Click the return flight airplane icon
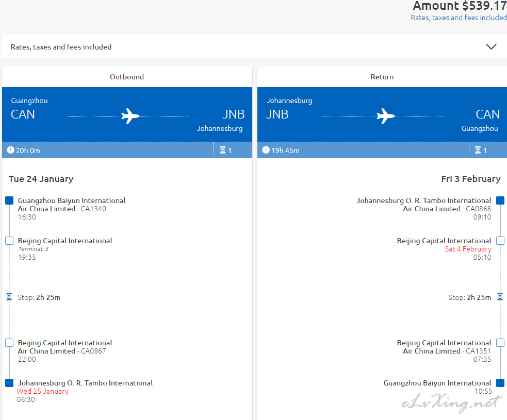Screen dimensions: 507x420 point(386,116)
